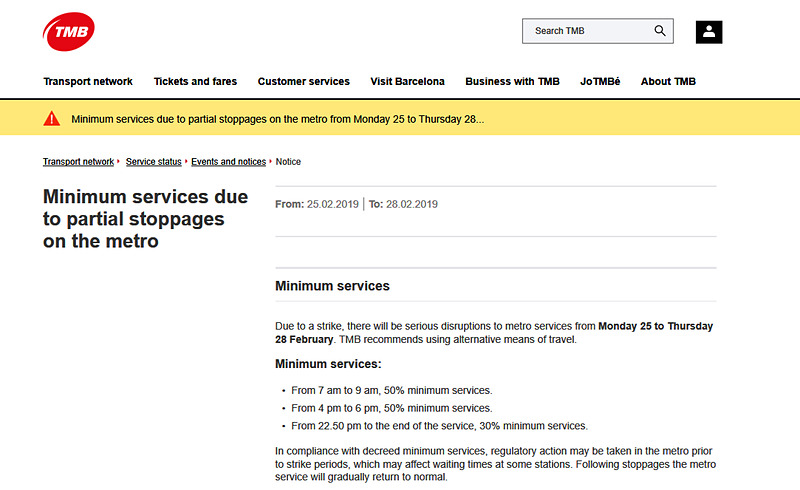800x490 pixels.
Task: Open the Tickets and fares menu
Action: pos(195,81)
